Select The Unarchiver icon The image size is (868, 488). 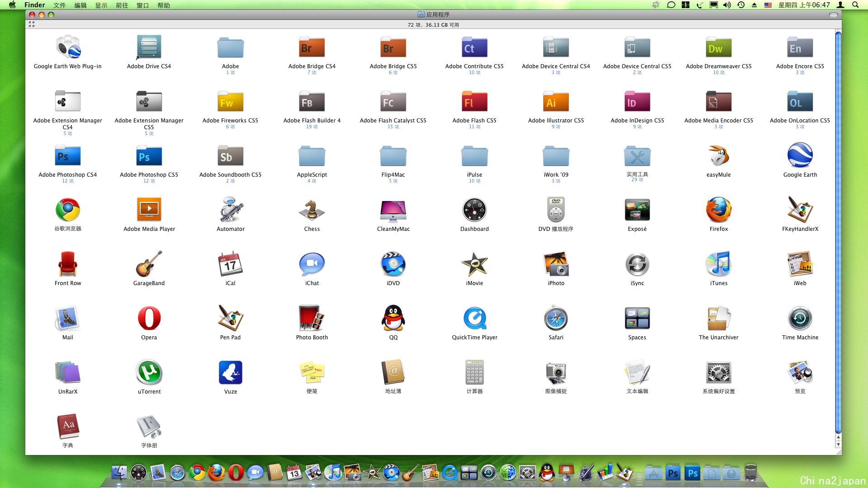pyautogui.click(x=719, y=318)
